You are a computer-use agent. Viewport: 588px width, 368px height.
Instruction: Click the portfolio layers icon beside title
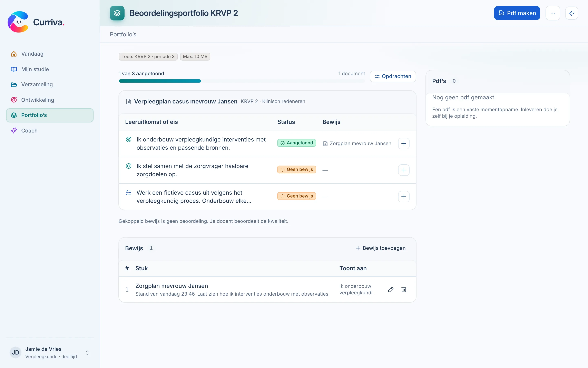117,13
